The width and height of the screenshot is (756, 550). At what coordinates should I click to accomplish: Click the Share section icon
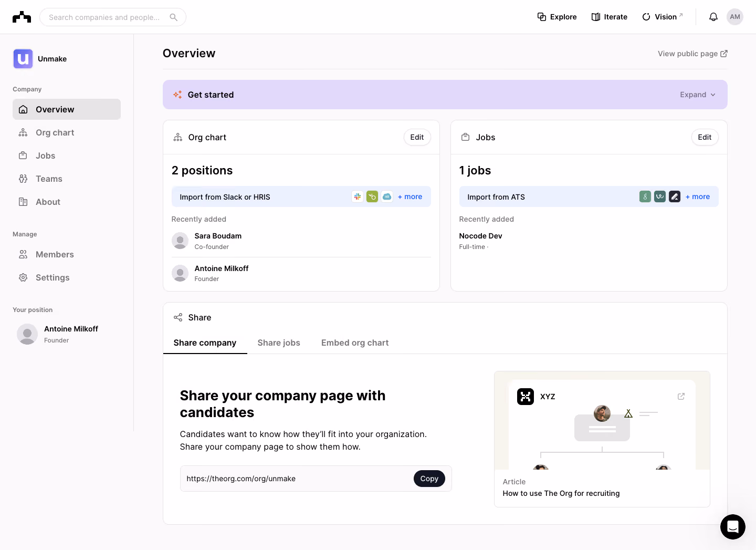(178, 317)
